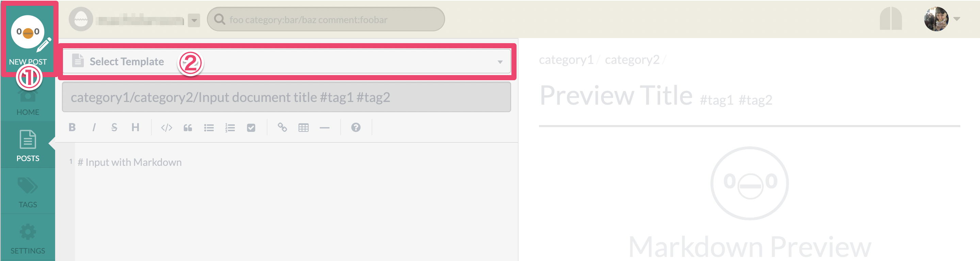This screenshot has height=261, width=980.
Task: Toggle strikethrough text formatting
Action: (114, 127)
